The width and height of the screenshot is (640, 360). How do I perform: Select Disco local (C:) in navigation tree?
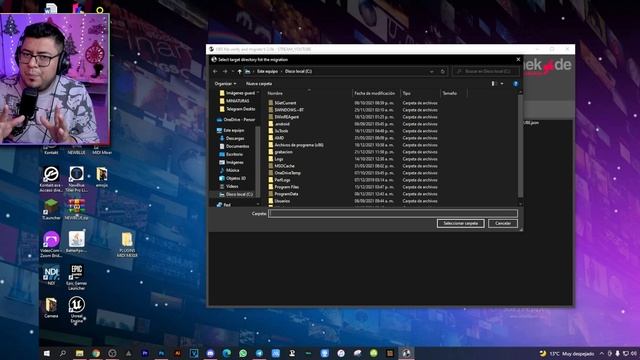[x=236, y=194]
